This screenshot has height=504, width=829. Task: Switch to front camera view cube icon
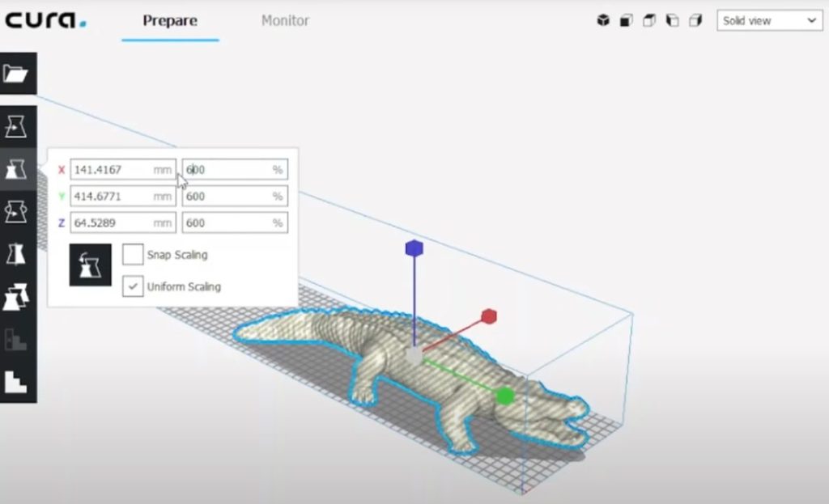[626, 21]
